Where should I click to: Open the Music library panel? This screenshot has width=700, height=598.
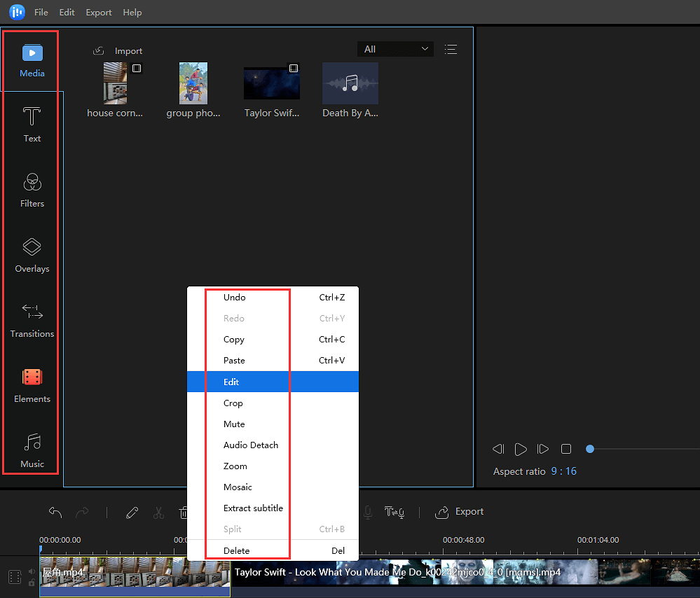click(x=32, y=450)
